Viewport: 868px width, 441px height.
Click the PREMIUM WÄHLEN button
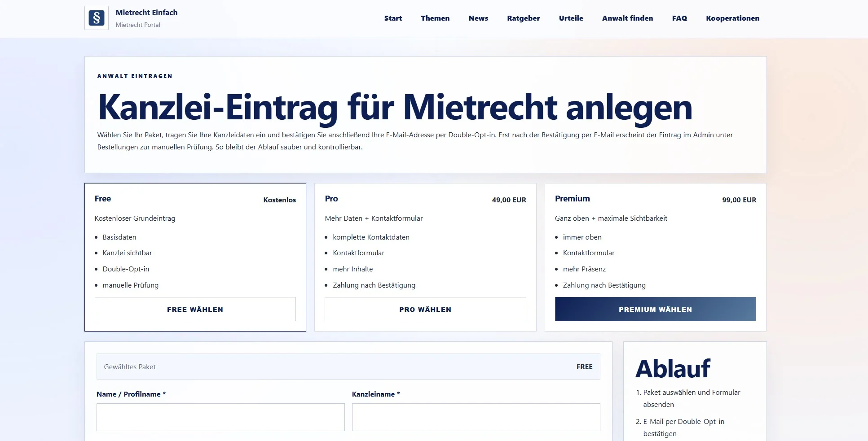pyautogui.click(x=656, y=309)
